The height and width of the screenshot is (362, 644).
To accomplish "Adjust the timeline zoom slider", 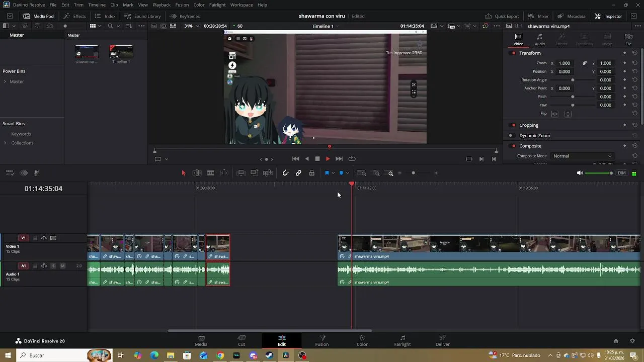I will pos(413,173).
